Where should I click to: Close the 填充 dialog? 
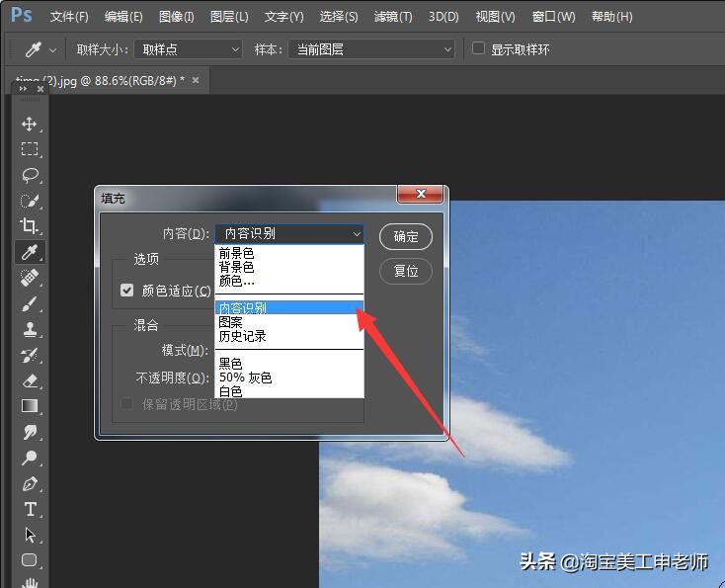click(421, 194)
